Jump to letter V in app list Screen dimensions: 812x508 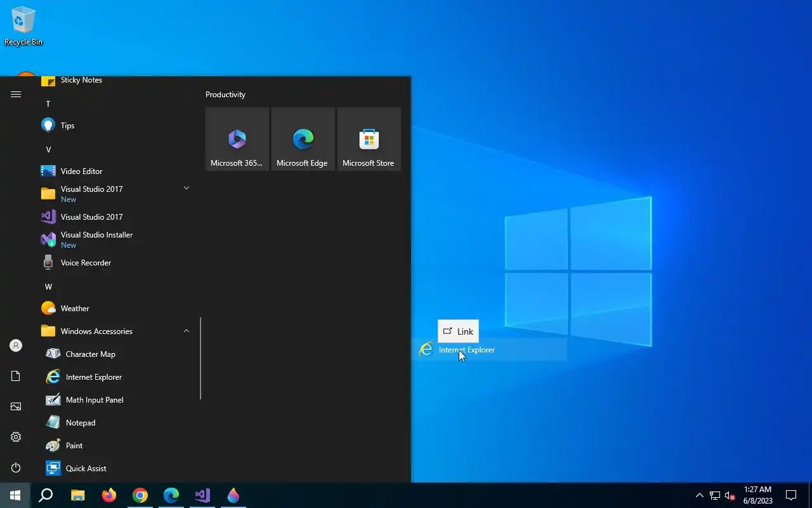(48, 150)
